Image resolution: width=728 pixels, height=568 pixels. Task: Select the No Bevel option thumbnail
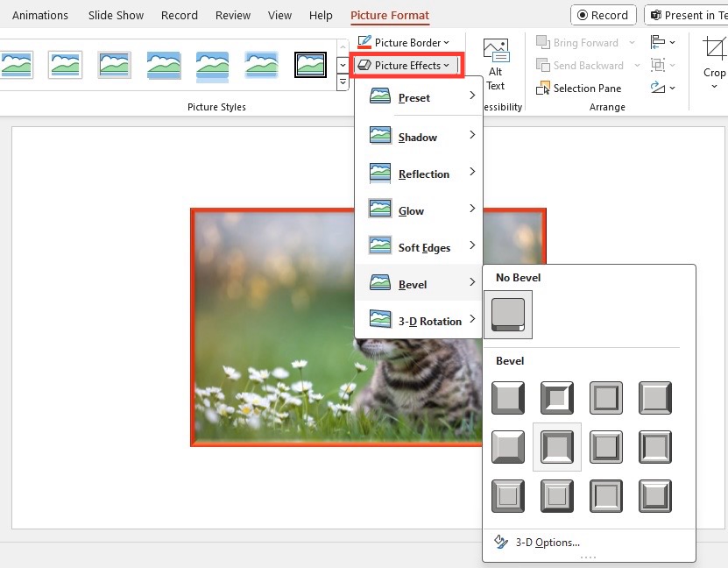pos(508,315)
